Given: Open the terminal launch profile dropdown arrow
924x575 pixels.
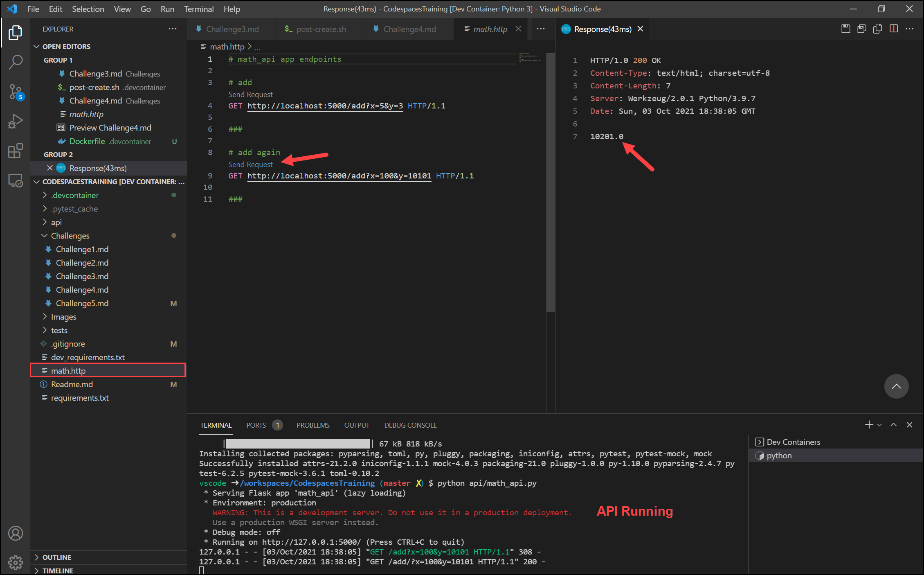Looking at the screenshot, I should click(x=879, y=425).
